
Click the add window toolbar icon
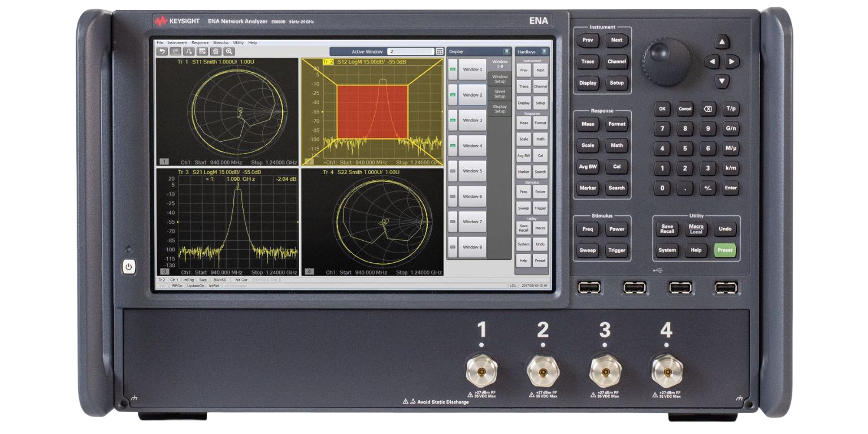click(x=202, y=51)
